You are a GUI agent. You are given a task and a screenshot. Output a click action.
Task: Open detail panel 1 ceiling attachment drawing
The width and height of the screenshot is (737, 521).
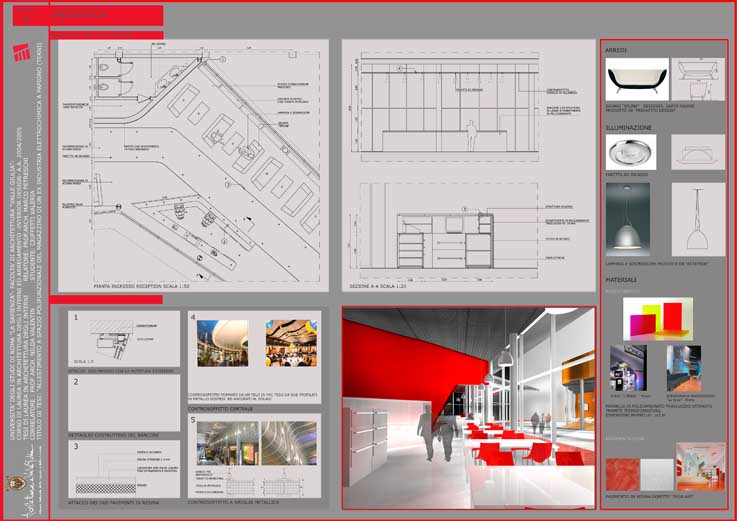124,339
